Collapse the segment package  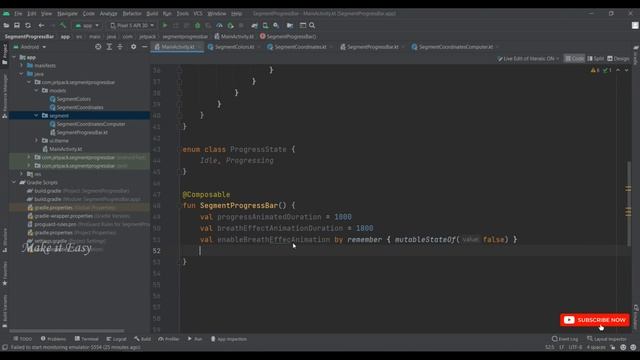(x=36, y=116)
